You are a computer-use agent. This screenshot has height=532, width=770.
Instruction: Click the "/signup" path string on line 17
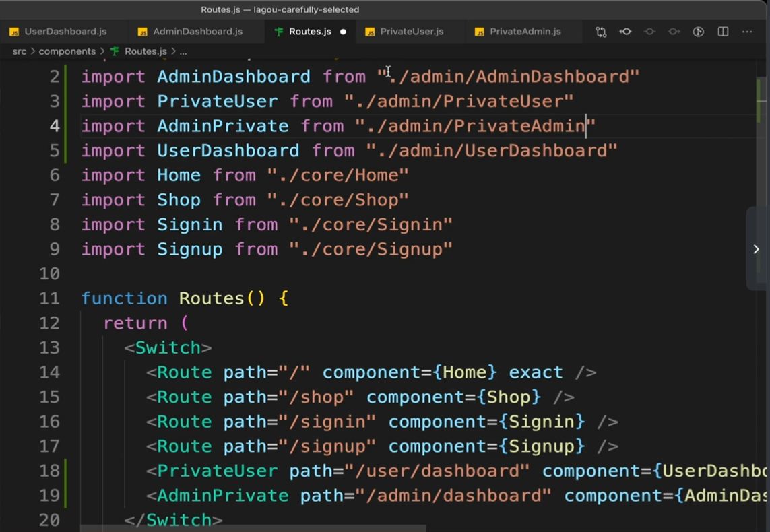[327, 446]
